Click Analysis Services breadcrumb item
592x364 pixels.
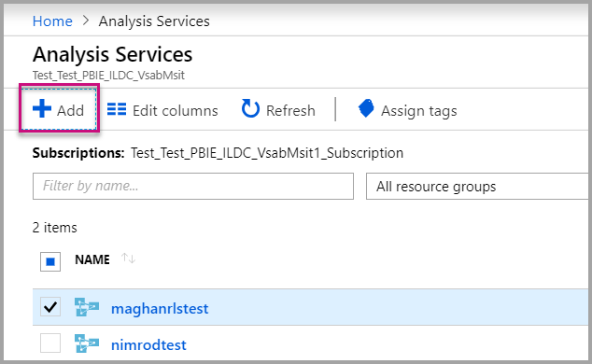click(x=154, y=21)
